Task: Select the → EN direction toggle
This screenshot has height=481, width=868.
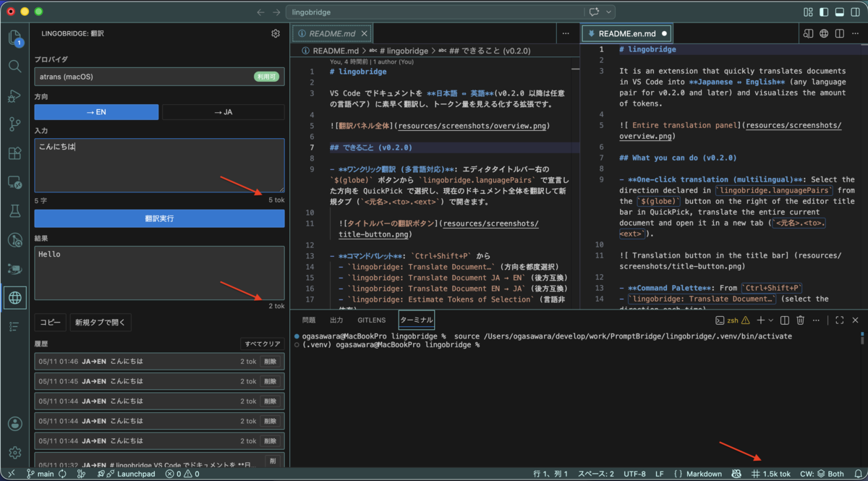Action: tap(96, 112)
